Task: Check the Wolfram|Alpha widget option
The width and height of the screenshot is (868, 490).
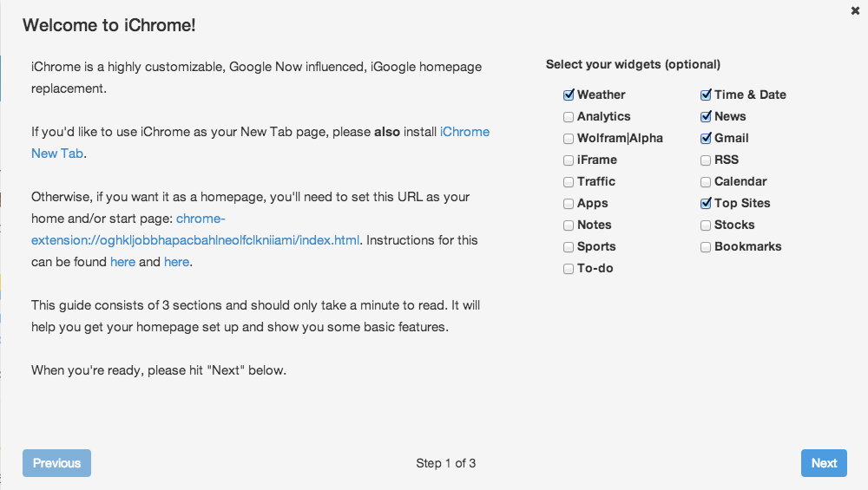Action: point(569,138)
